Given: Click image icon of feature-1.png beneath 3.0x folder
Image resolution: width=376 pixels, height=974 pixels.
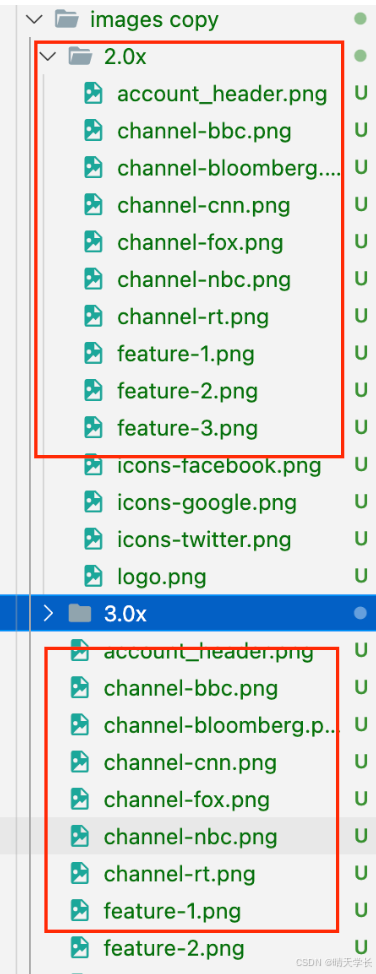Looking at the screenshot, I should 80,910.
